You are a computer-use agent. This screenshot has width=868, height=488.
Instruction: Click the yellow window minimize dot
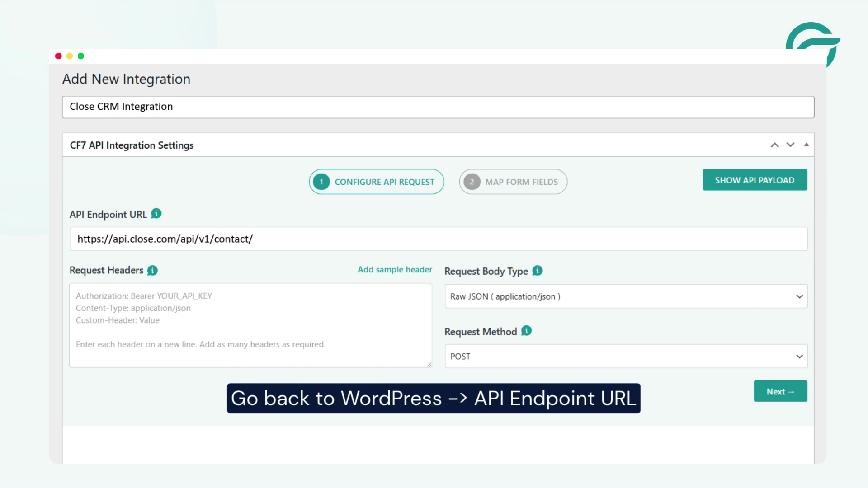coord(70,56)
